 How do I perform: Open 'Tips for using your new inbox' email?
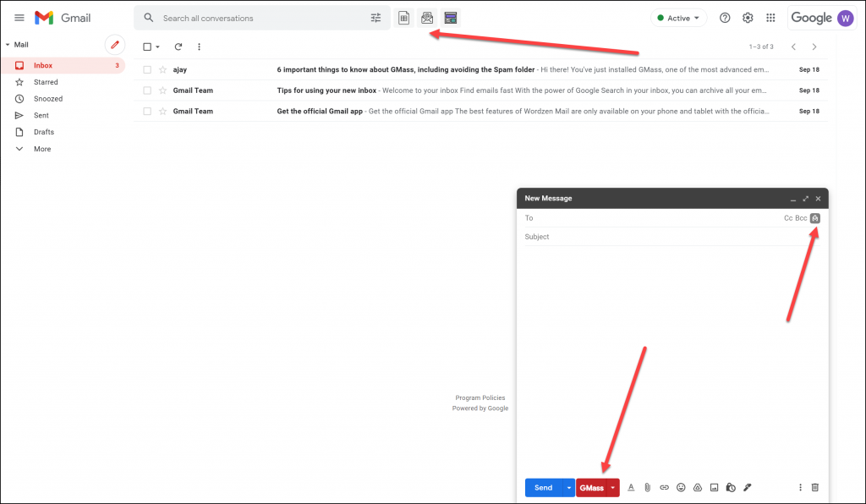[x=480, y=90]
